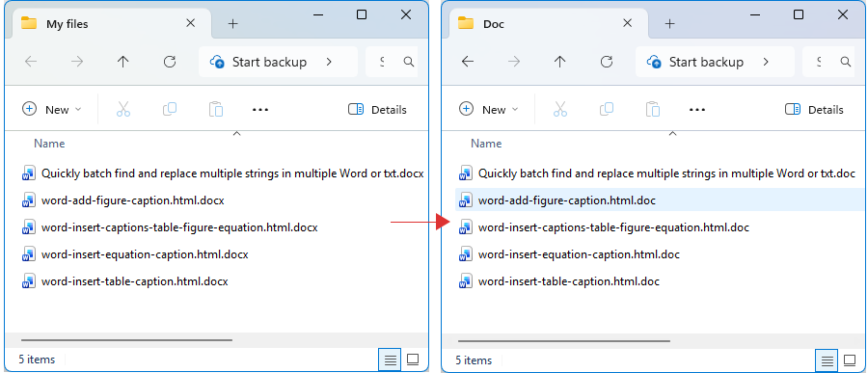Click Forward arrow in Doc window
Screen dimensions: 868x373
(514, 62)
